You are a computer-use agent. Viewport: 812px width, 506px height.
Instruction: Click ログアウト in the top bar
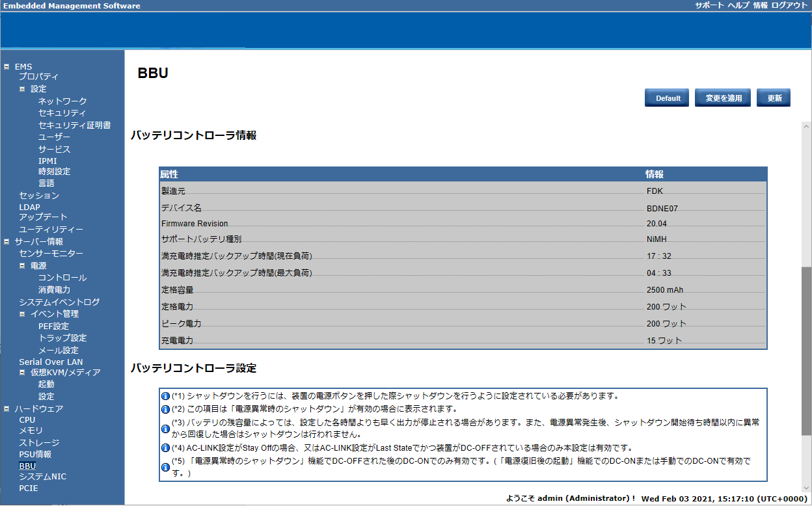789,5
